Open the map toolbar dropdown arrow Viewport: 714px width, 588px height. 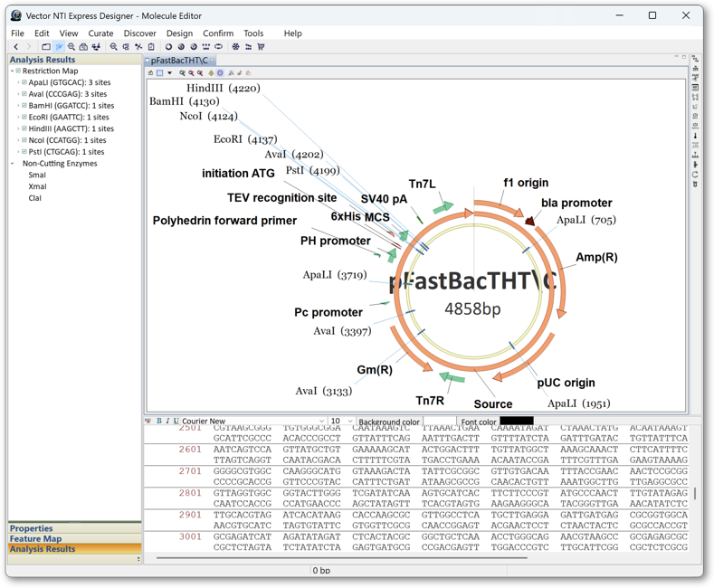point(169,72)
